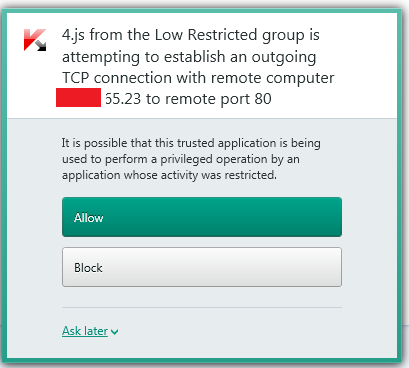Click the privileged operation text line
Viewport: 409px width, 368px height.
tap(180, 159)
